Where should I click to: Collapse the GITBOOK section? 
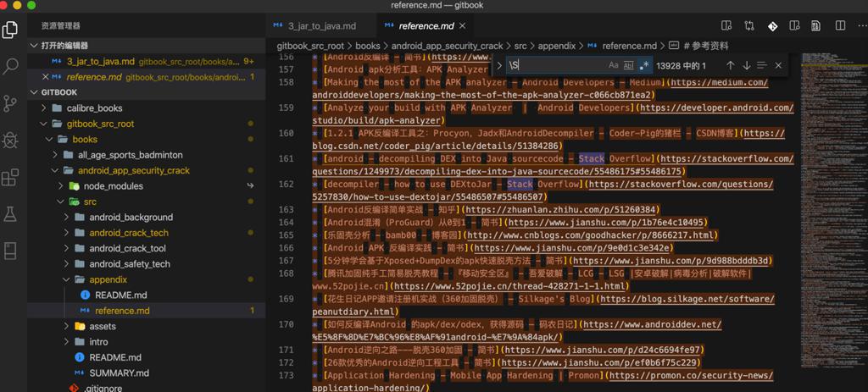pyautogui.click(x=34, y=92)
